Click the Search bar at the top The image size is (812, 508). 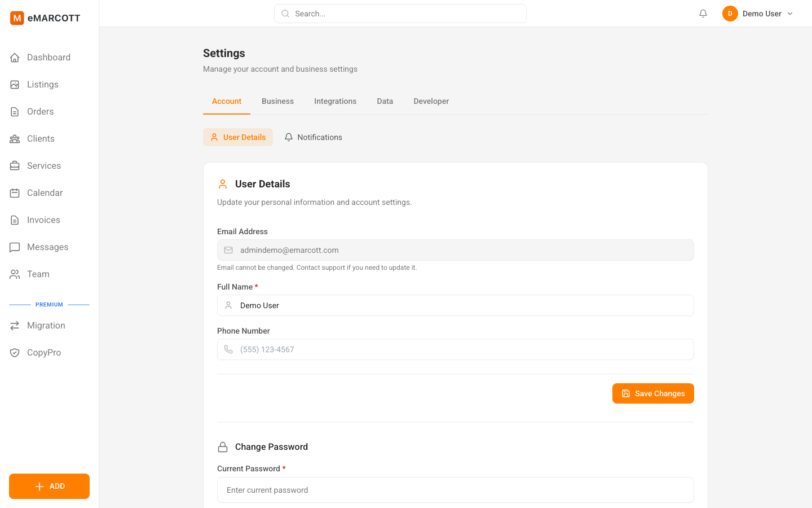[400, 13]
